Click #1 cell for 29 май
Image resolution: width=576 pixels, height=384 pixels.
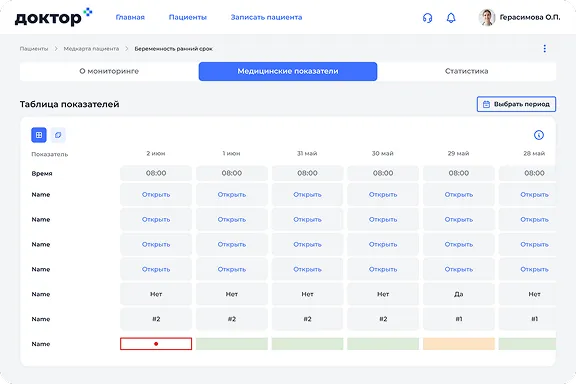[x=458, y=319]
